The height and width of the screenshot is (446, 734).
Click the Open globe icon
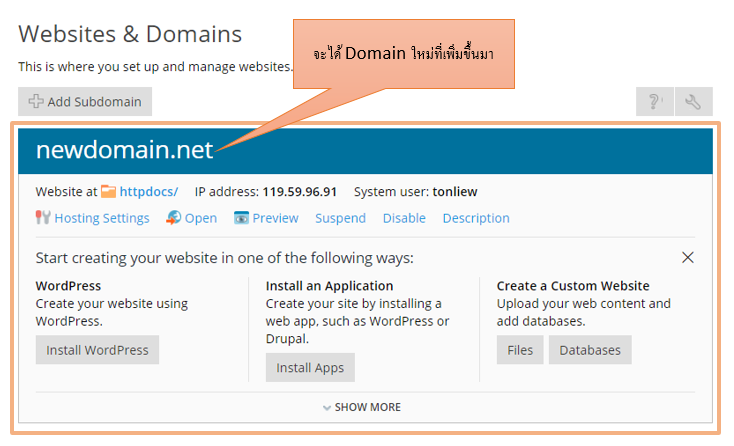tap(174, 218)
